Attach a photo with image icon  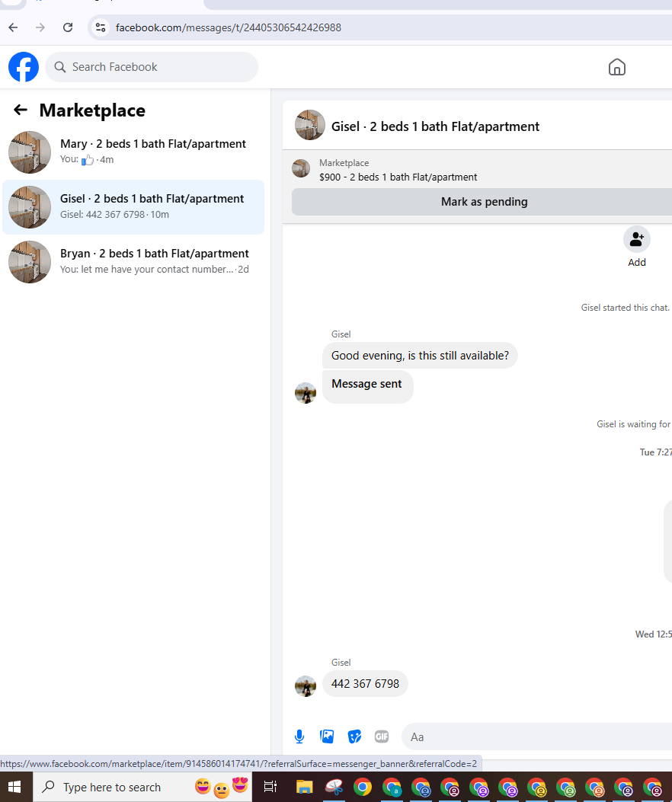pyautogui.click(x=327, y=736)
